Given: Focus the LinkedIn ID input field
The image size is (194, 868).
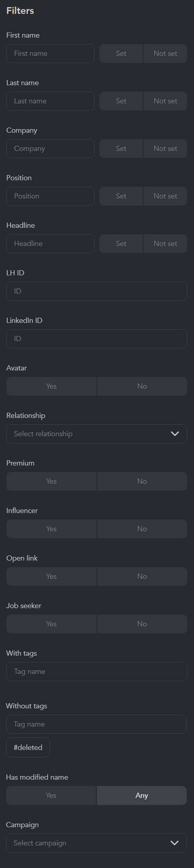Looking at the screenshot, I should coord(97,339).
